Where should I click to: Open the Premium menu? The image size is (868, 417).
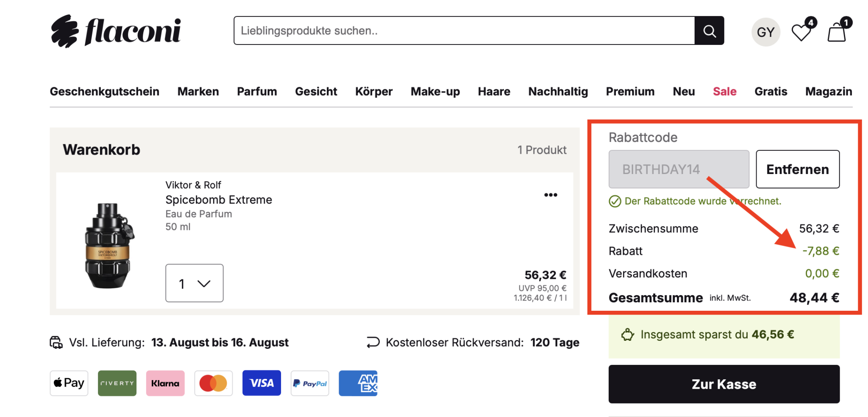(630, 91)
